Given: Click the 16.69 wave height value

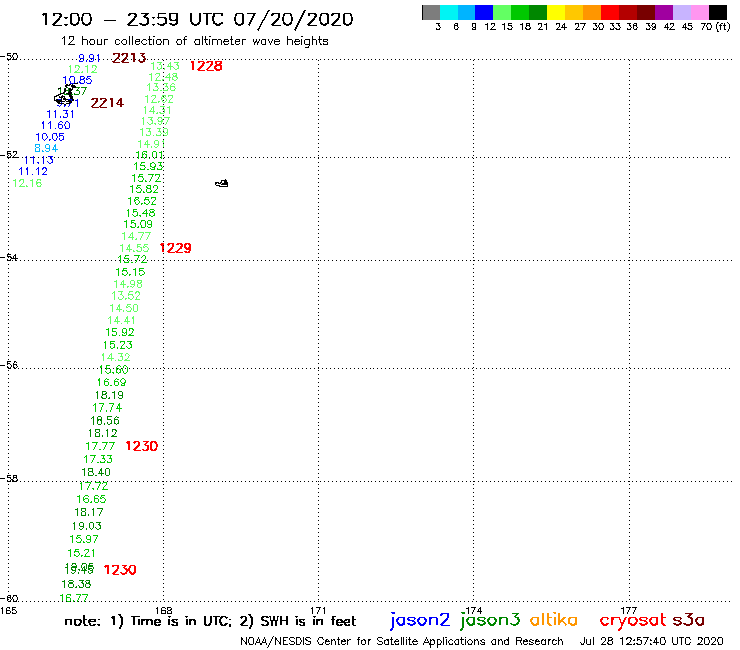Looking at the screenshot, I should click(x=111, y=382).
